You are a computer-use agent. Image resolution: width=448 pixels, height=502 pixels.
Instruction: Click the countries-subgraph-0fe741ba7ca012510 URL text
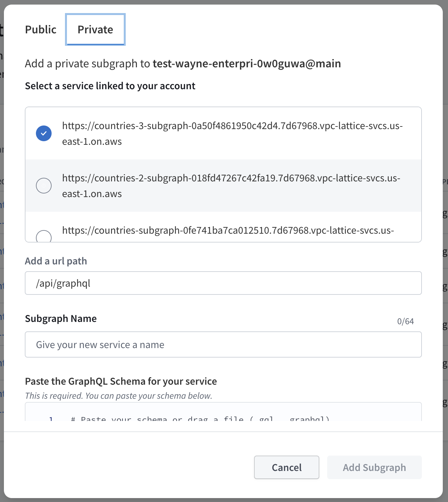[x=228, y=230]
